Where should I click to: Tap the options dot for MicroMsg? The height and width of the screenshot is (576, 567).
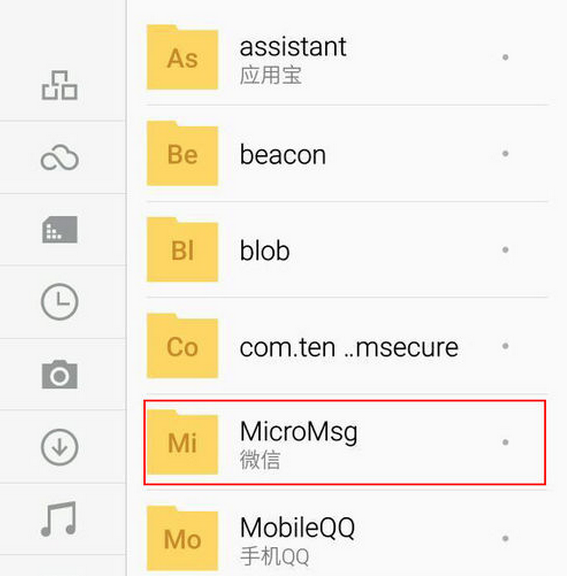click(x=505, y=442)
